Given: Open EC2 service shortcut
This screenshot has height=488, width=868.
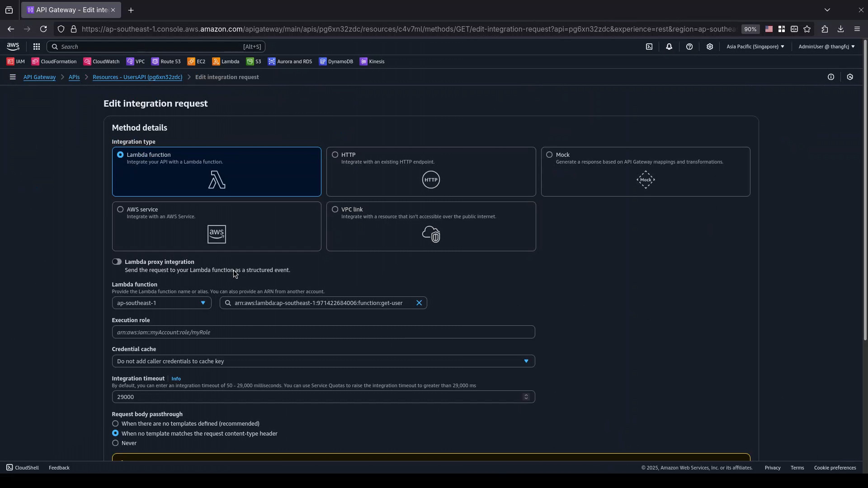Looking at the screenshot, I should [x=197, y=62].
